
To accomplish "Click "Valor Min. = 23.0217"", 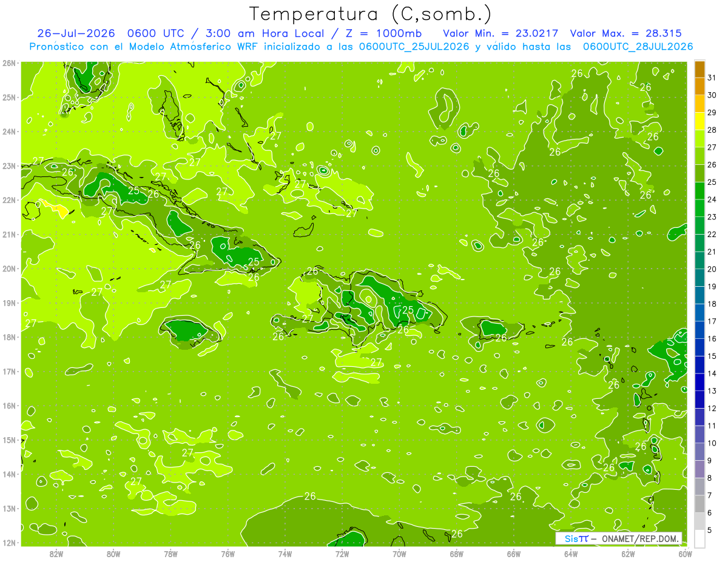I will pyautogui.click(x=500, y=33).
